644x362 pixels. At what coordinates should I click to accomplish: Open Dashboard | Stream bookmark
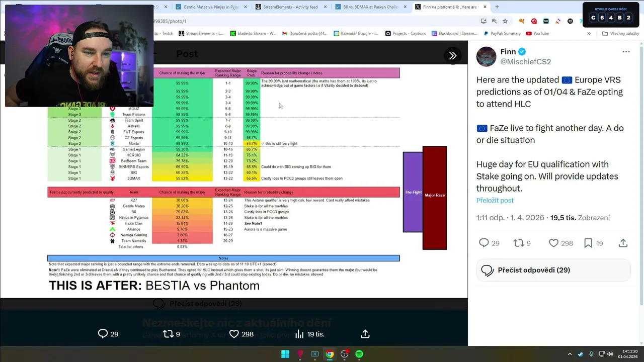click(454, 34)
